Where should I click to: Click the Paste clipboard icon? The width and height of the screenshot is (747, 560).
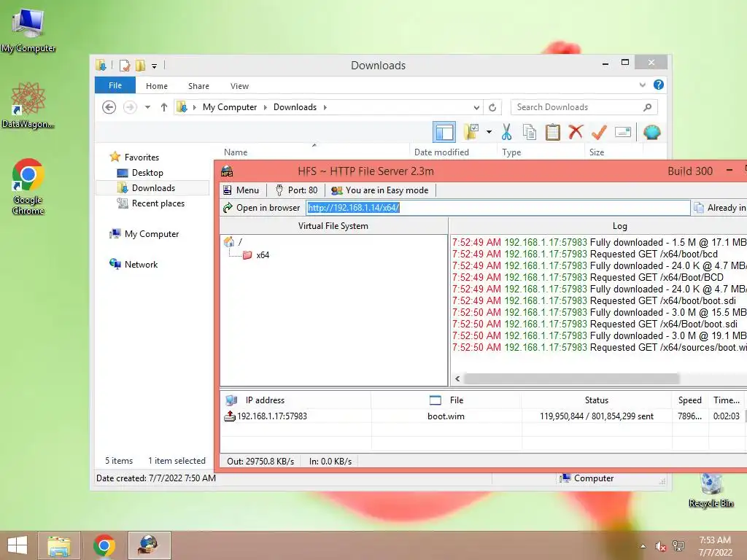[x=553, y=132]
